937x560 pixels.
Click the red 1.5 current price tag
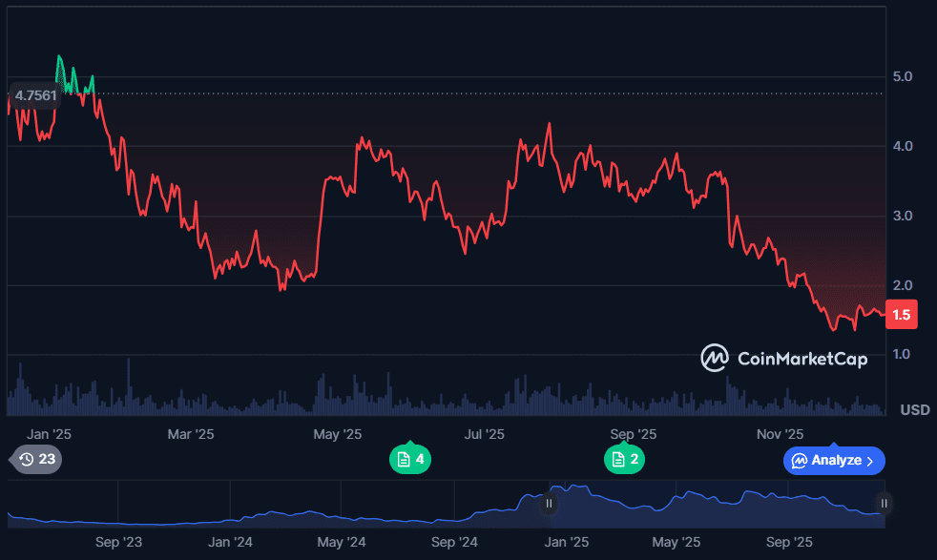(x=901, y=315)
